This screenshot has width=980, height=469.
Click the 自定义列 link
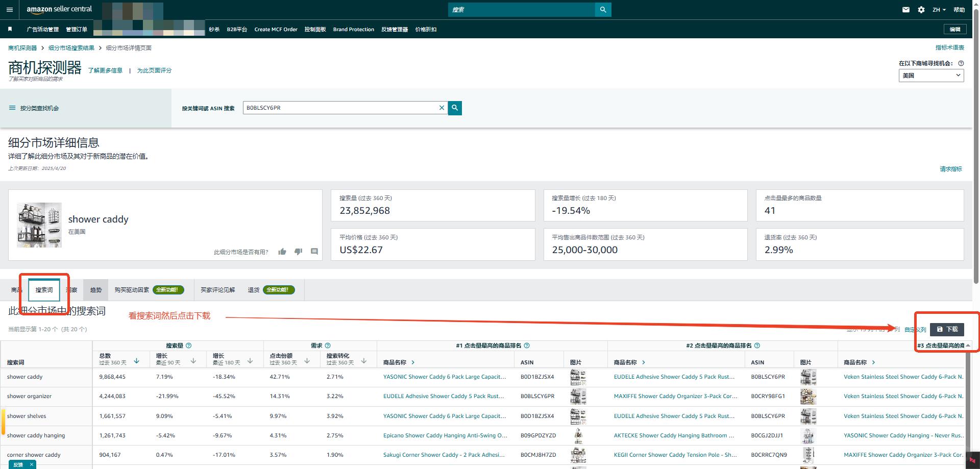pyautogui.click(x=915, y=330)
